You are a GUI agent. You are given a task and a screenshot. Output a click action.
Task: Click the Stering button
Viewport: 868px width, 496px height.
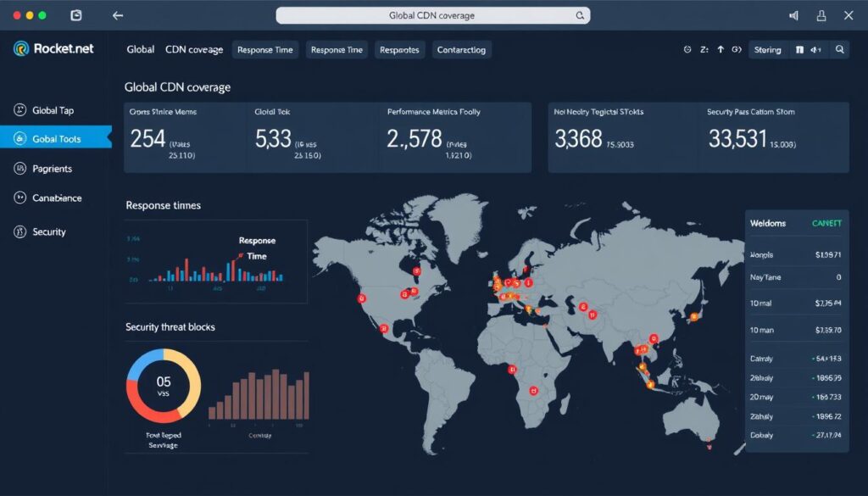pyautogui.click(x=767, y=50)
